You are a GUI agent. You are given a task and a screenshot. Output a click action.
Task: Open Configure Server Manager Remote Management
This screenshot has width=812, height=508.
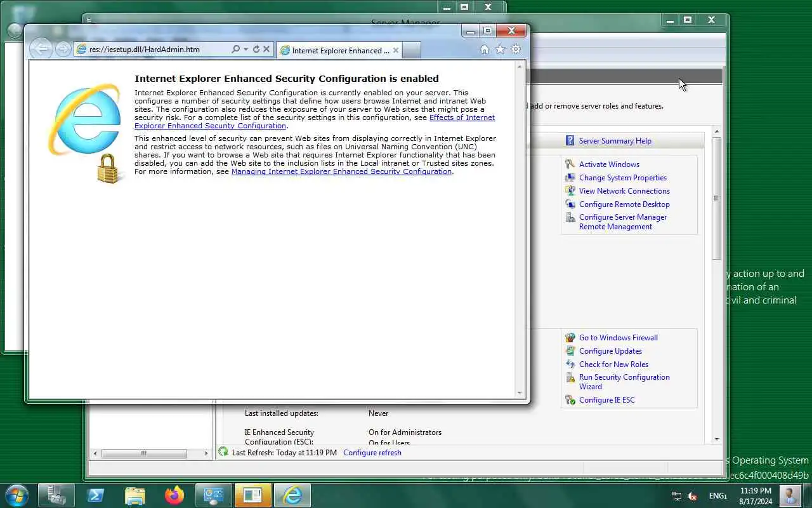623,222
